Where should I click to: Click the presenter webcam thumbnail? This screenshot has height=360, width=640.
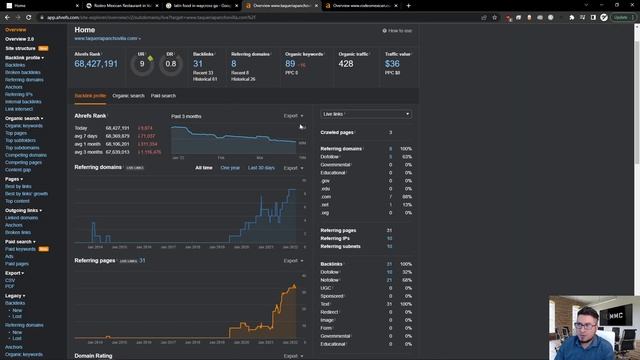tap(594, 328)
